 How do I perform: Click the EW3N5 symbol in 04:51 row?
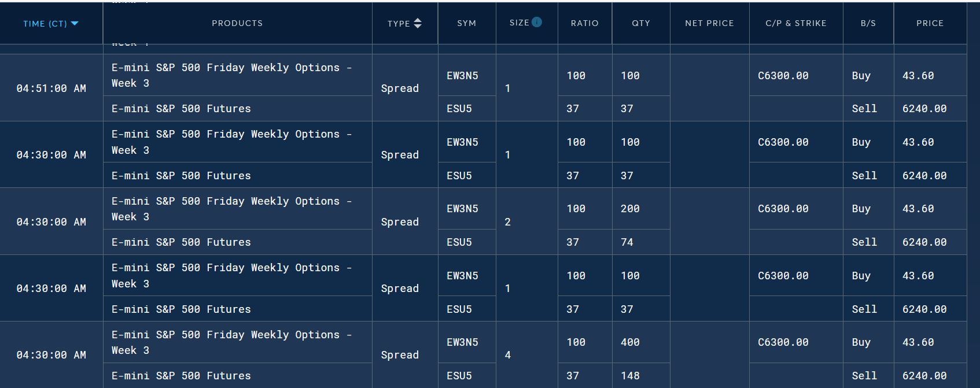tap(462, 76)
